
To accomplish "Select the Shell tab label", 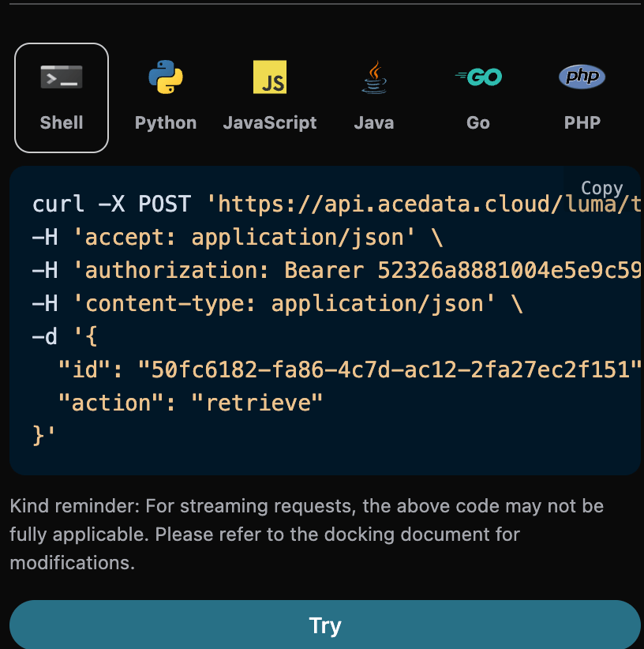I will coord(62,122).
